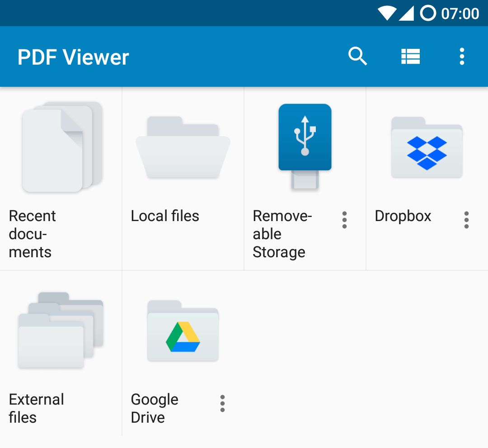Click the "Local files" text label
488x448 pixels.
(x=165, y=216)
